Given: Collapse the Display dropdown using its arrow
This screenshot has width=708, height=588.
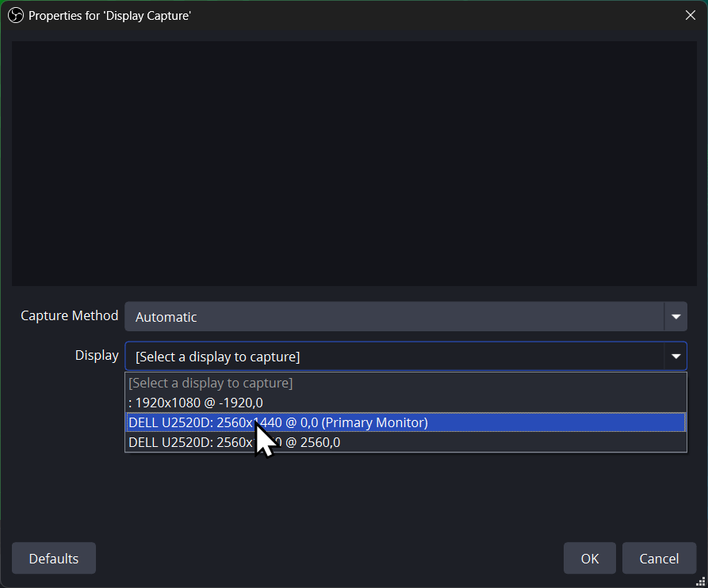Looking at the screenshot, I should pyautogui.click(x=675, y=357).
